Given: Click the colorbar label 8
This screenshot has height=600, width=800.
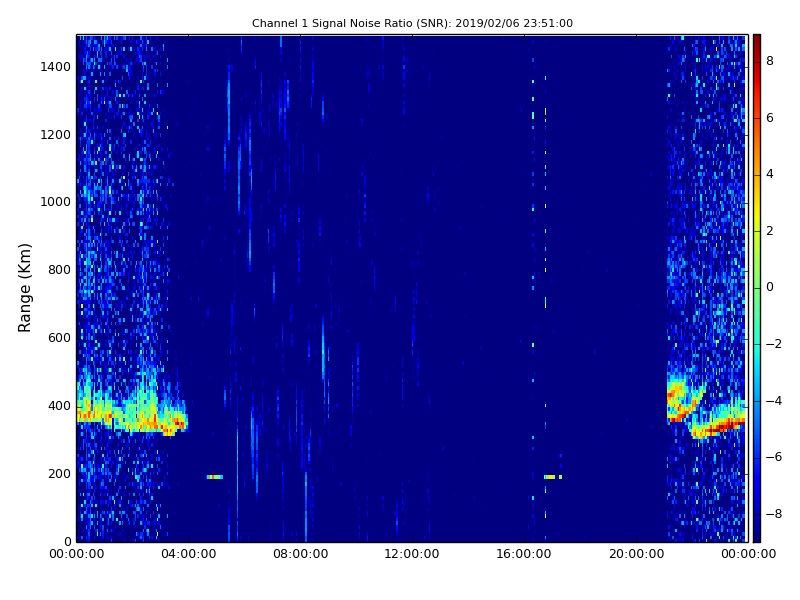Looking at the screenshot, I should tap(770, 61).
